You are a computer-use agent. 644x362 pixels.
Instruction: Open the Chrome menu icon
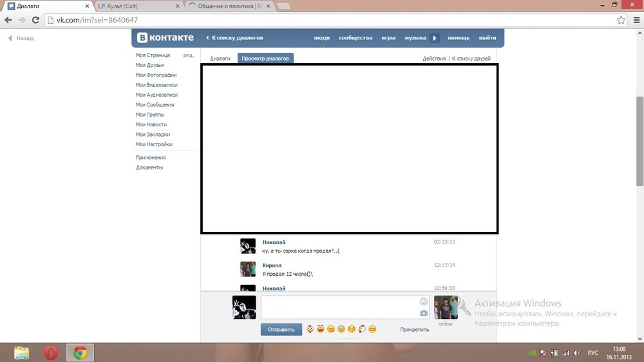pyautogui.click(x=634, y=20)
